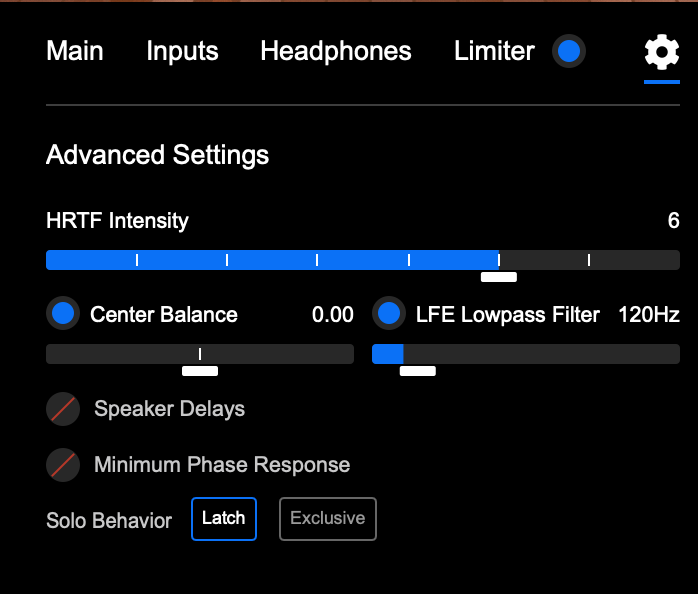This screenshot has width=698, height=594.
Task: Click the LFE Lowpass 120Hz value
Action: coord(648,315)
